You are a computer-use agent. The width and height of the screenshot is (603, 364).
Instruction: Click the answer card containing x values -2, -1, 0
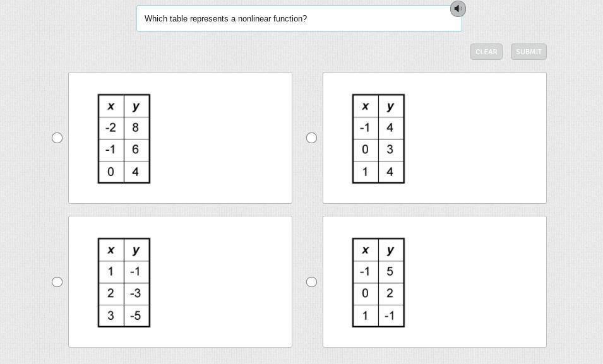pos(180,138)
